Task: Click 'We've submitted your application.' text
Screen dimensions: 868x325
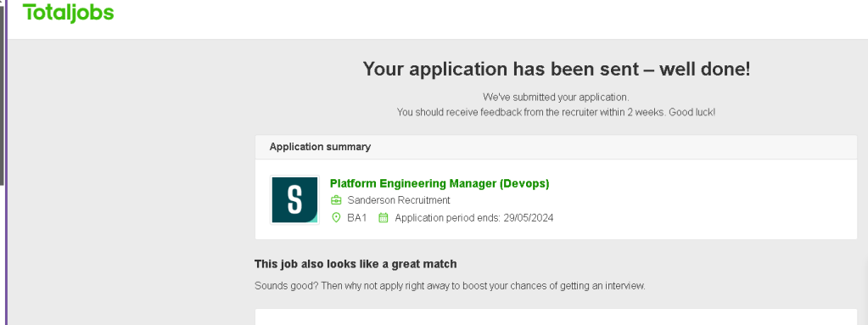Action: 556,98
